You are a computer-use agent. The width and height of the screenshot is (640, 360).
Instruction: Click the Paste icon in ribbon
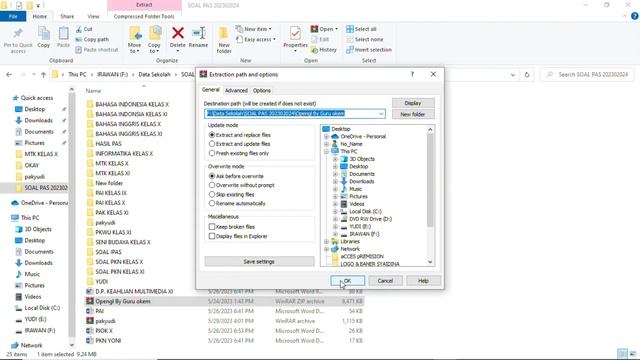point(63,34)
